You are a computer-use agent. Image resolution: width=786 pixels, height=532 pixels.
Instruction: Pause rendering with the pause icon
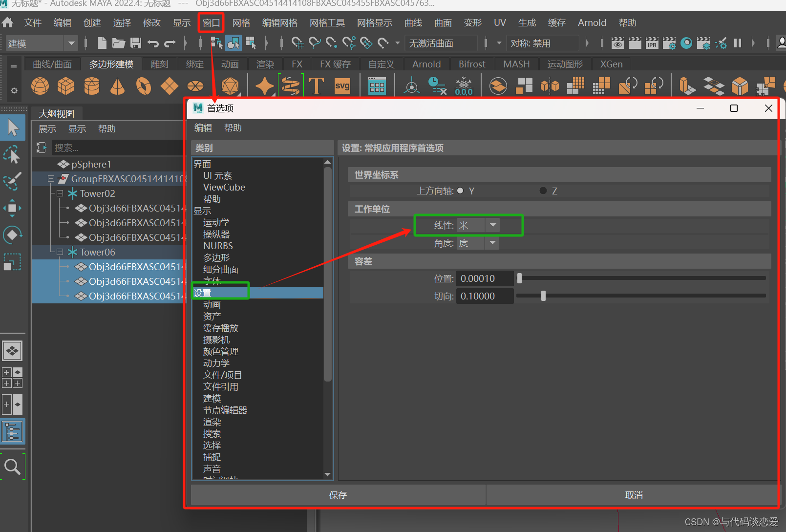click(738, 43)
